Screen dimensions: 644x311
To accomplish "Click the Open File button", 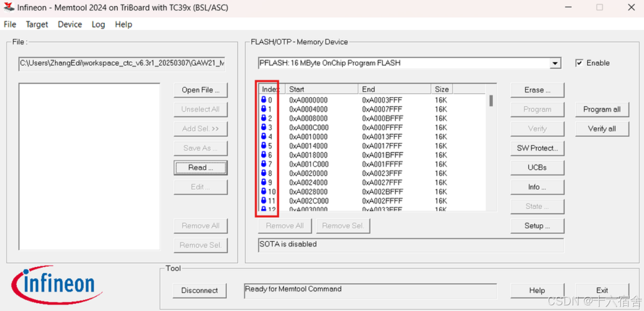I will point(201,90).
